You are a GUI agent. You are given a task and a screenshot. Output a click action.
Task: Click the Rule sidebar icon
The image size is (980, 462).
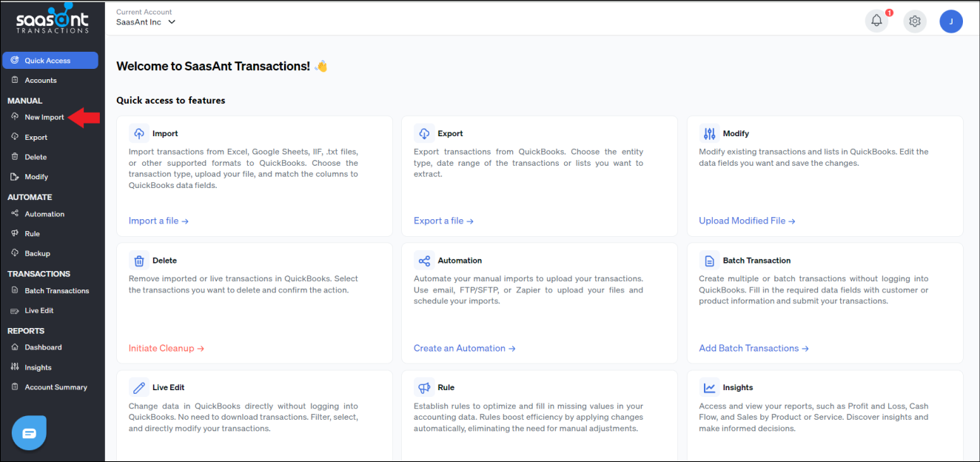tap(15, 233)
